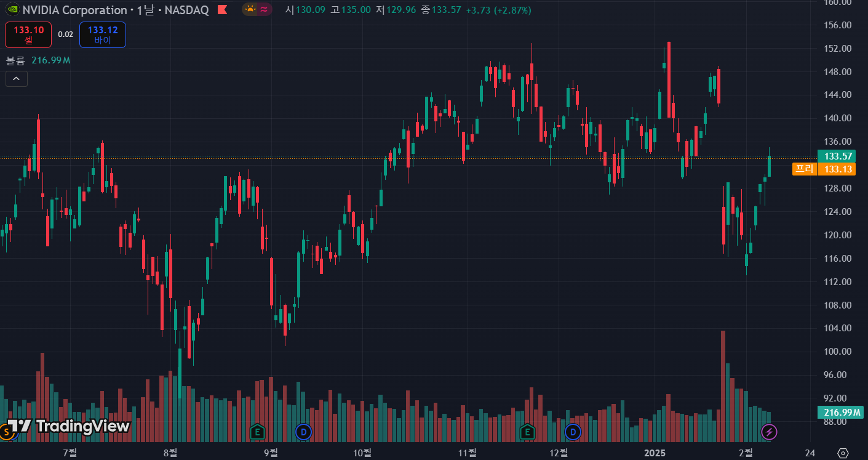Image resolution: width=868 pixels, height=460 pixels.
Task: Open chart settings gear at axis corner
Action: click(843, 453)
